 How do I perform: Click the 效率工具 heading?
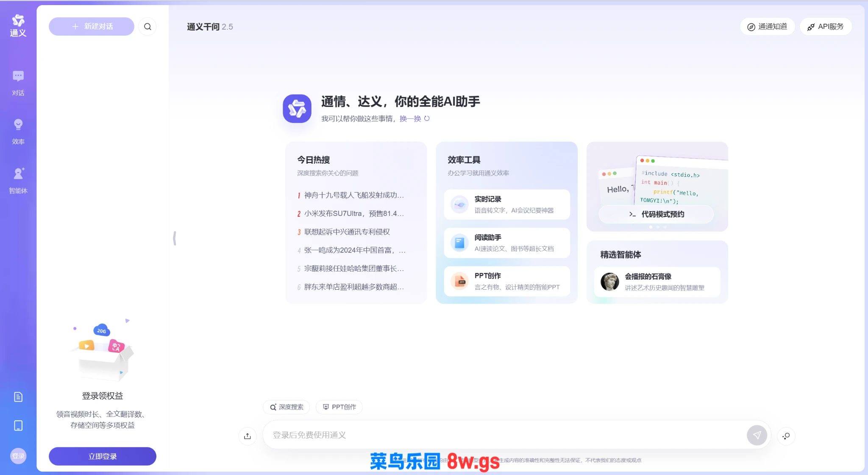(x=464, y=160)
